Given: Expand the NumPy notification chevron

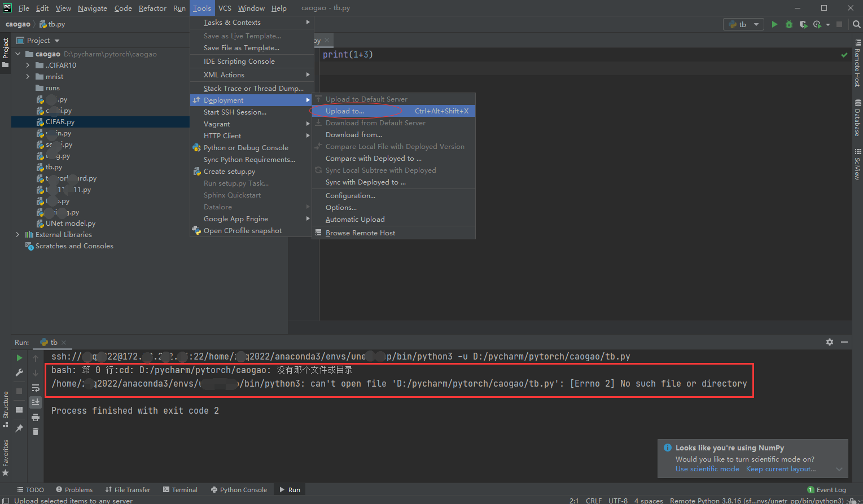Looking at the screenshot, I should (x=839, y=469).
